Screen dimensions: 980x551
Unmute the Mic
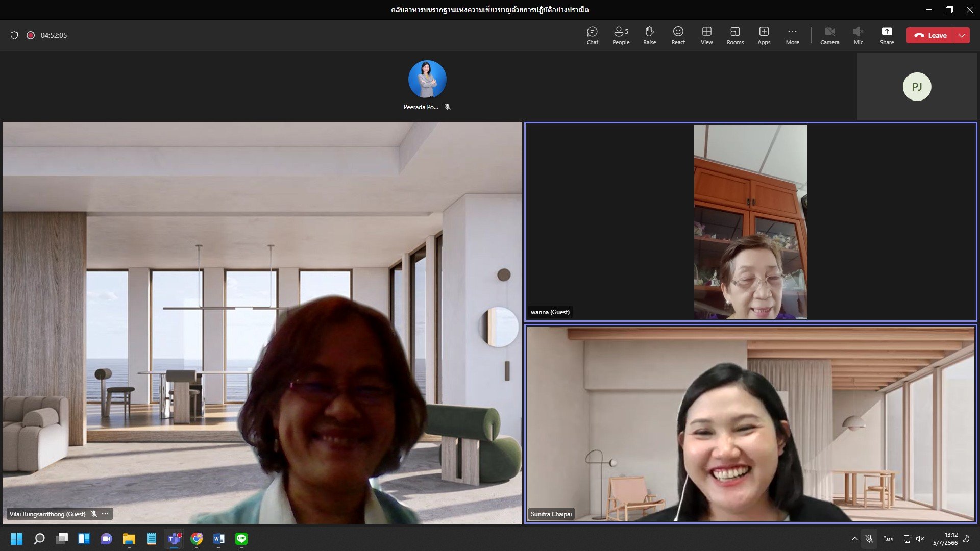pos(858,35)
